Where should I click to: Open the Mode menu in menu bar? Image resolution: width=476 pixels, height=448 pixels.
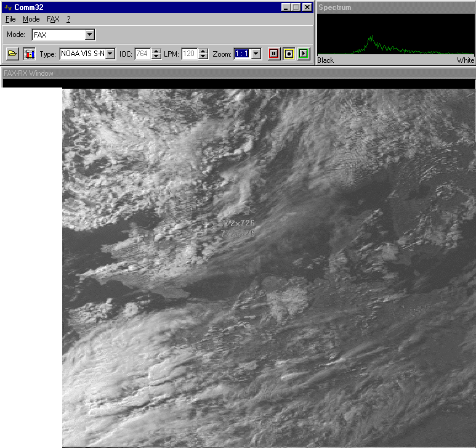[31, 19]
